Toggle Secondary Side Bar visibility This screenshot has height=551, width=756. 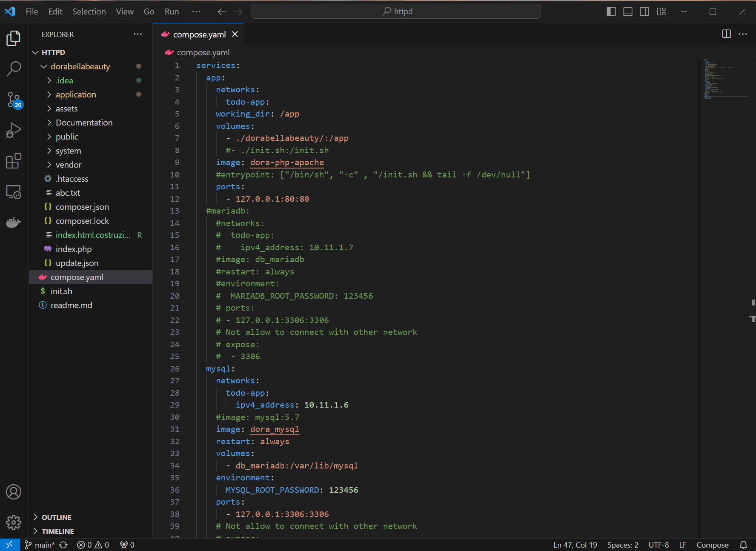tap(644, 11)
